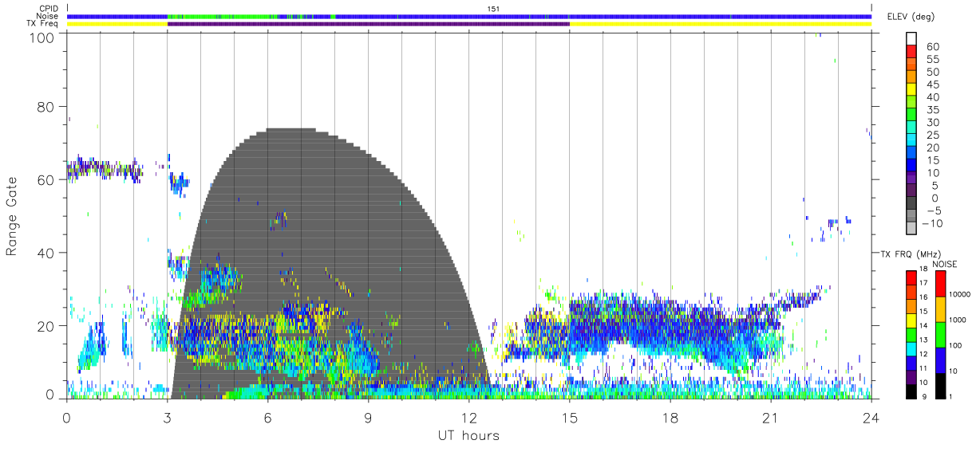Click the 'CPID' label at top left

click(x=48, y=9)
